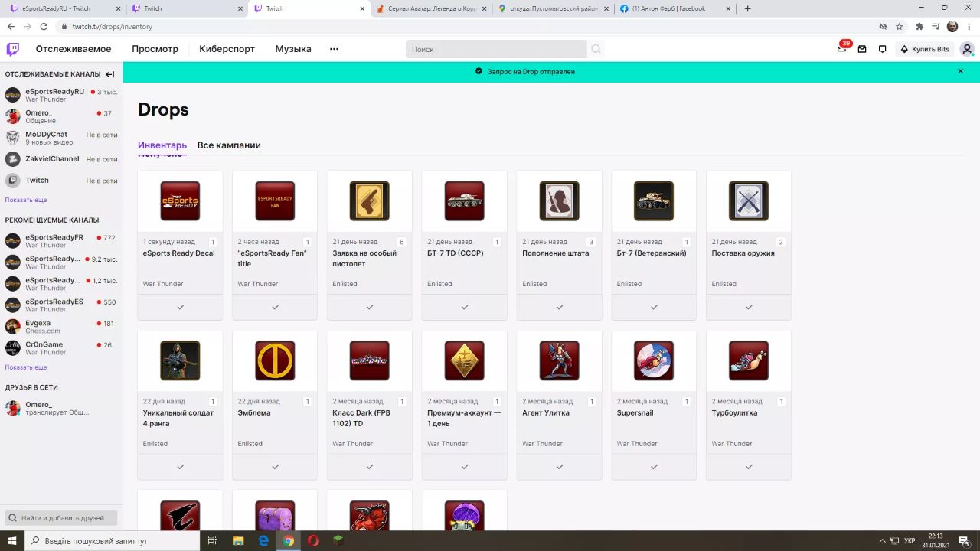This screenshot has width=980, height=551.
Task: Click the find and add friends field
Action: [x=61, y=518]
